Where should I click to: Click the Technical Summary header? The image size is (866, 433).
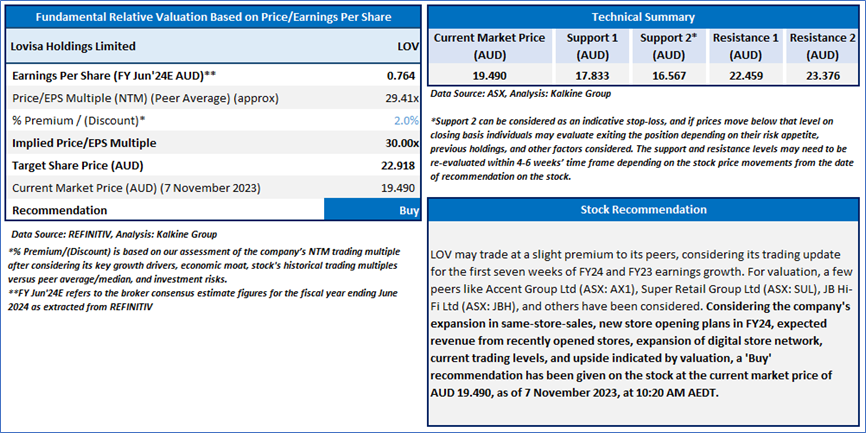click(643, 17)
